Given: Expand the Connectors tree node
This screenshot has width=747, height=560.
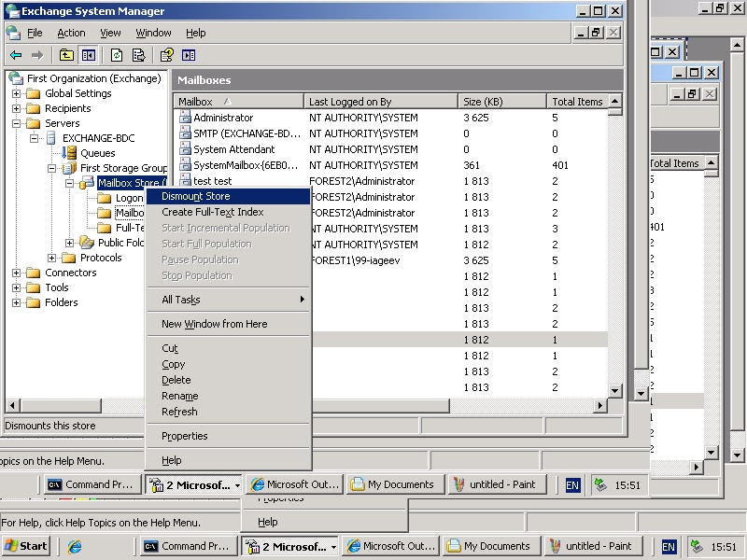Looking at the screenshot, I should 16,273.
